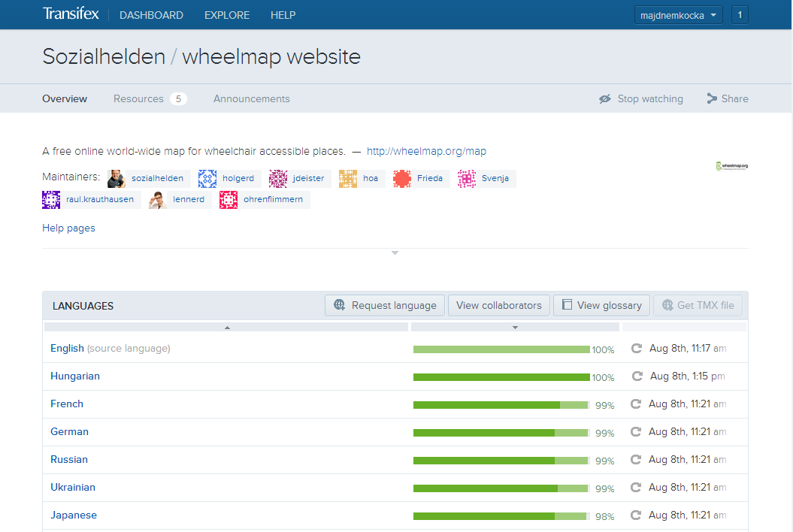Click the Share arrow icon
The image size is (793, 532).
[x=712, y=98]
